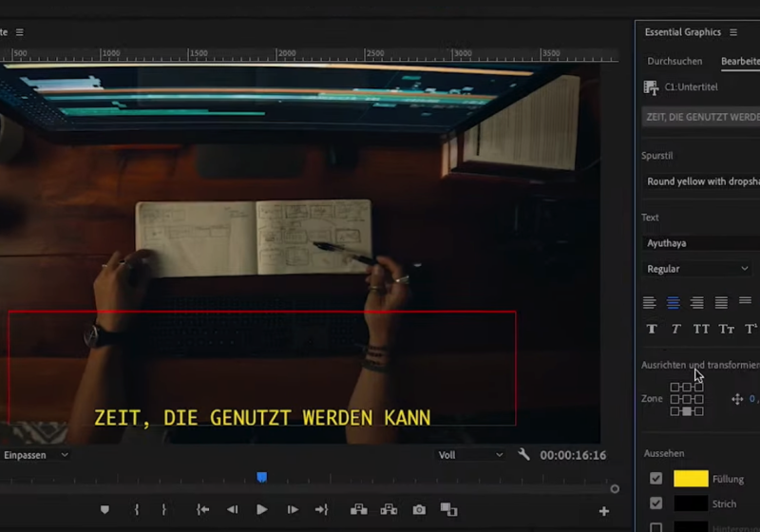Open the button editor plus icon
760x532 pixels.
(604, 511)
